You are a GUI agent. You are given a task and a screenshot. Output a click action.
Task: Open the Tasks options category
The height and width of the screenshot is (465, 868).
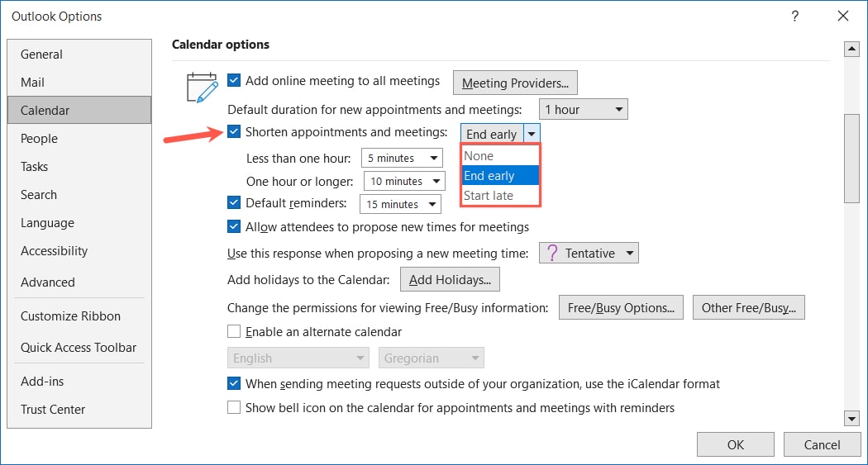tap(79, 167)
